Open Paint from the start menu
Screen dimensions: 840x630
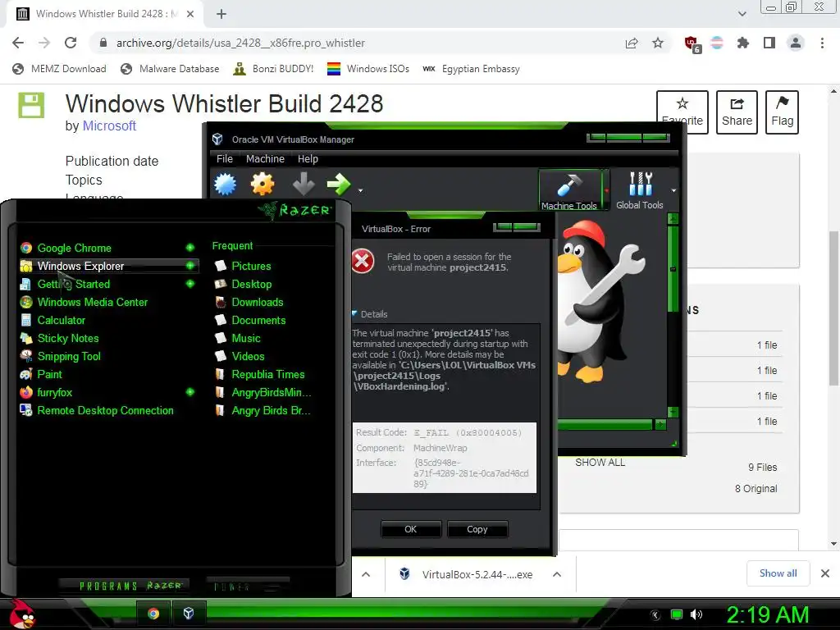49,374
